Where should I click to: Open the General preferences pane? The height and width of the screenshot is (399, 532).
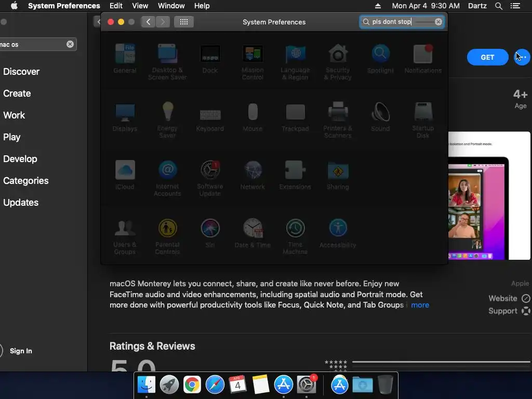pos(125,59)
